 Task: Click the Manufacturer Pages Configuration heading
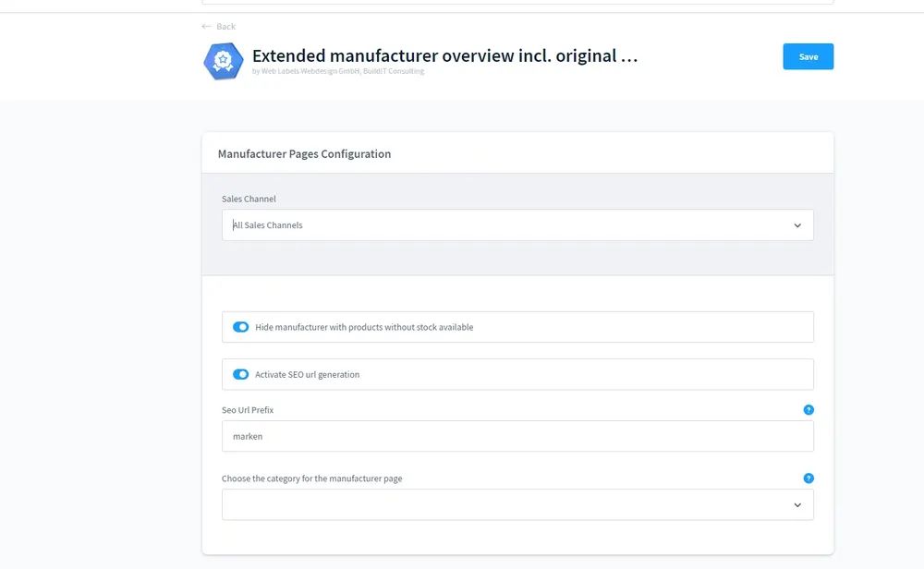pos(304,153)
